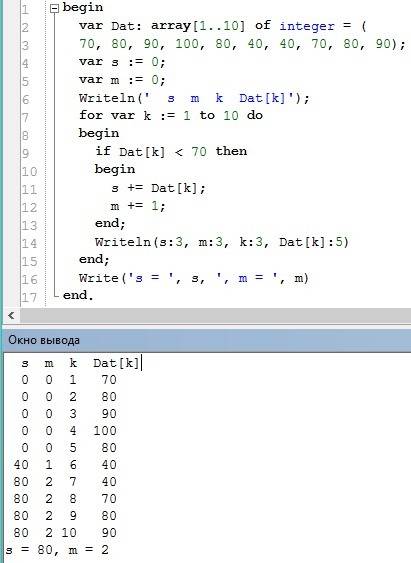The height and width of the screenshot is (563, 411).
Task: Click the result line 's = 80, m = 2'
Action: tap(57, 550)
